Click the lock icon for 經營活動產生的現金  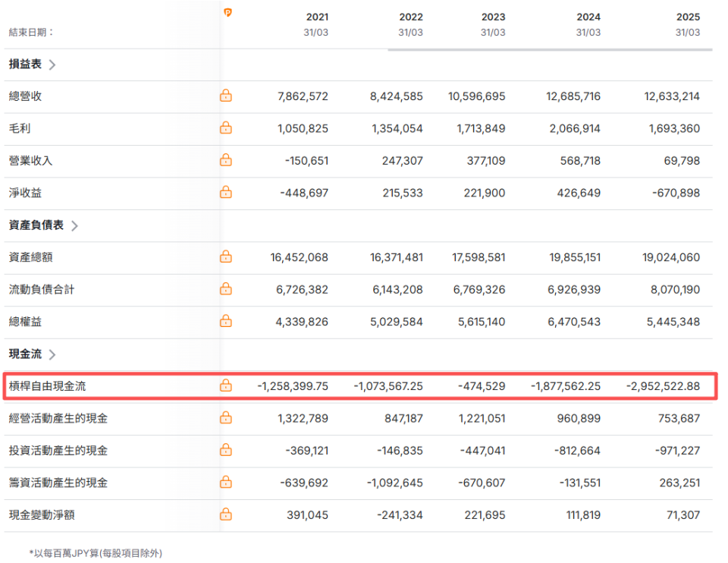tap(225, 418)
